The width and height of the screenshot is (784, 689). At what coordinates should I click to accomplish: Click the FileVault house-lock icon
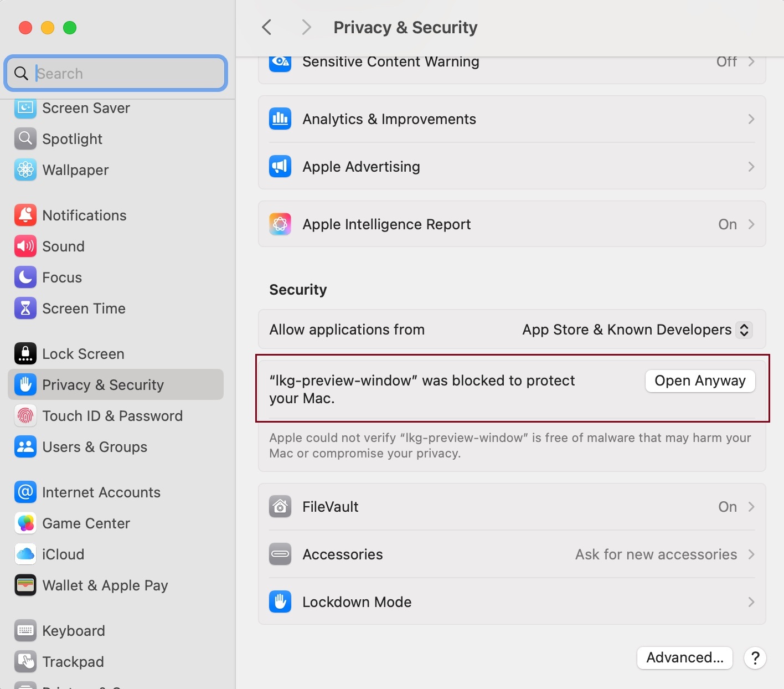tap(280, 507)
